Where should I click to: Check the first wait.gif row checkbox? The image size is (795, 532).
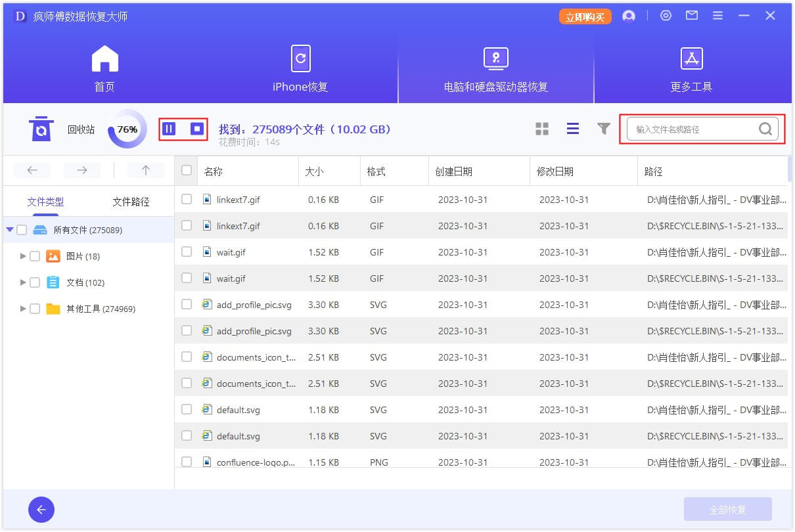coord(187,252)
